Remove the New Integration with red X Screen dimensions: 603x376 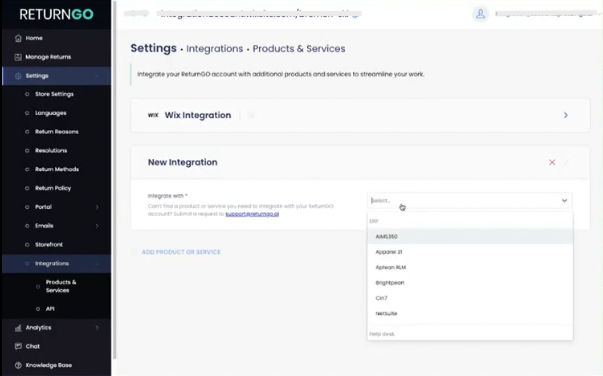552,162
